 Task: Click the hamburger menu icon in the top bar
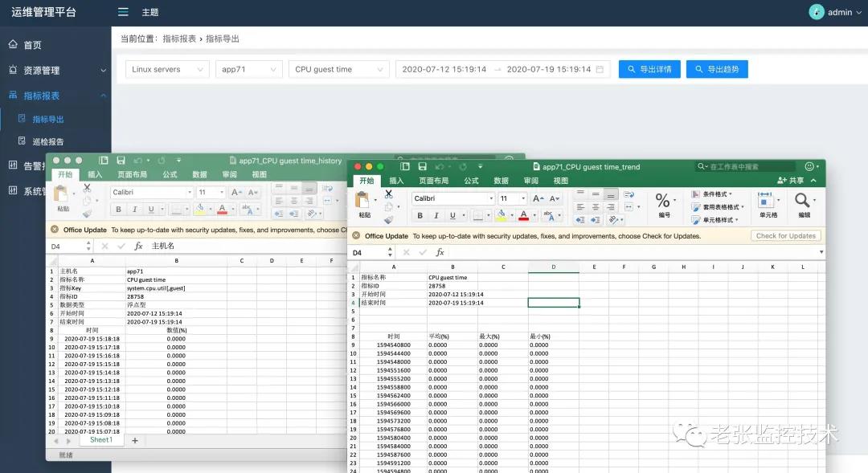pyautogui.click(x=123, y=12)
